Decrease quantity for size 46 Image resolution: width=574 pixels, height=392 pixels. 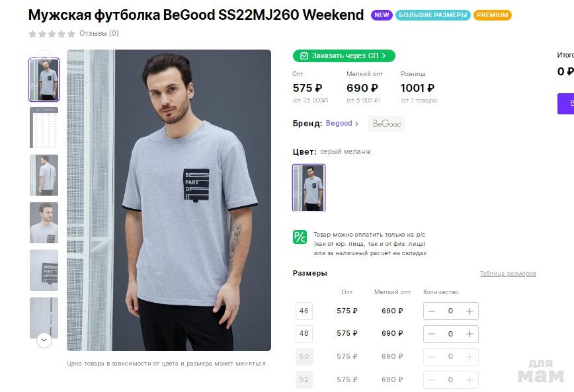pos(432,311)
